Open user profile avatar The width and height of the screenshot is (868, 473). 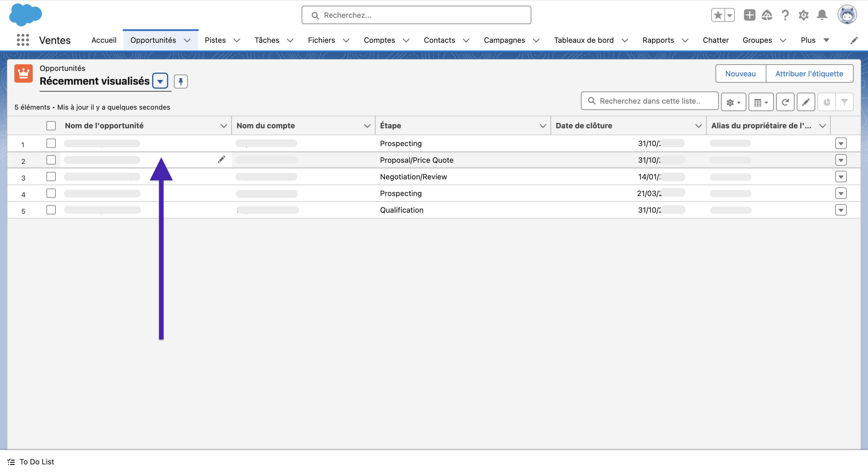point(847,15)
